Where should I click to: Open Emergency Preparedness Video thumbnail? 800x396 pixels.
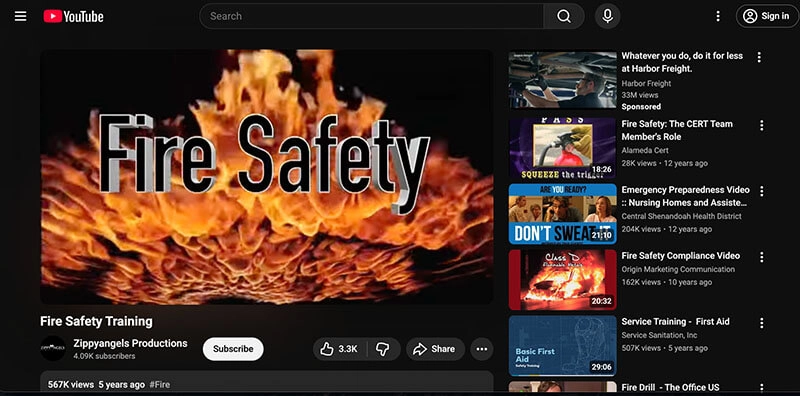point(562,214)
